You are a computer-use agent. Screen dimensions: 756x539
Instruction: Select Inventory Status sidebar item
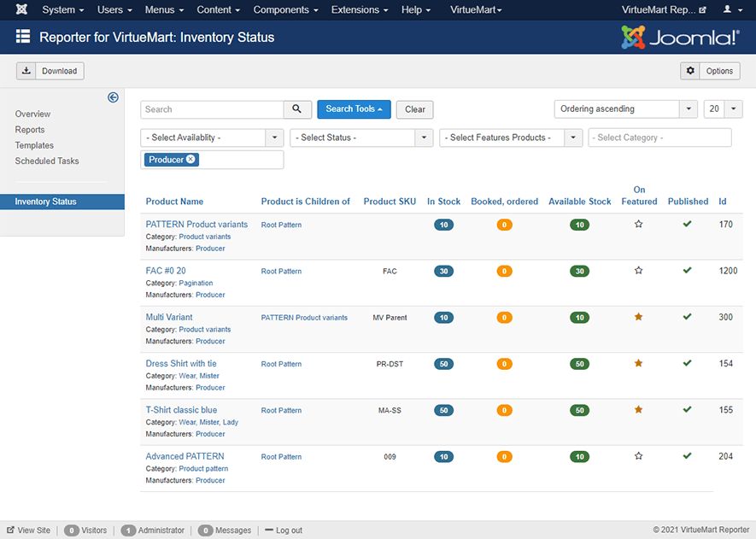click(x=62, y=202)
